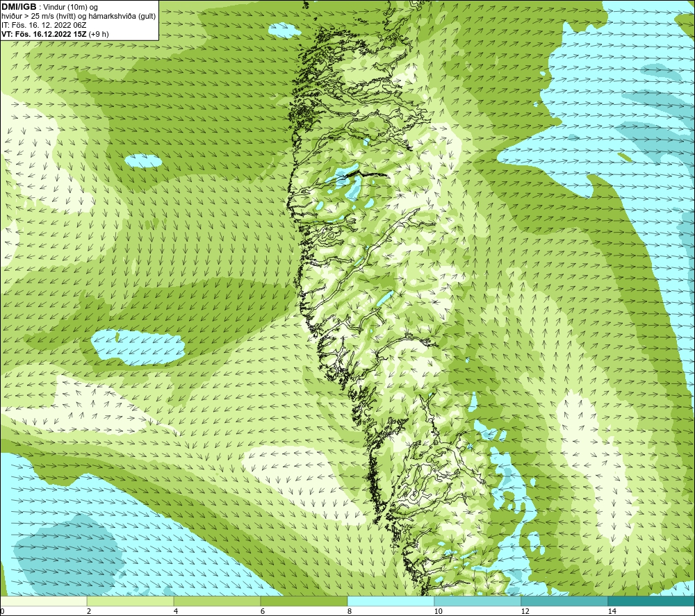
Task: Pick the darkest teal swatch above 14
Action: click(652, 601)
